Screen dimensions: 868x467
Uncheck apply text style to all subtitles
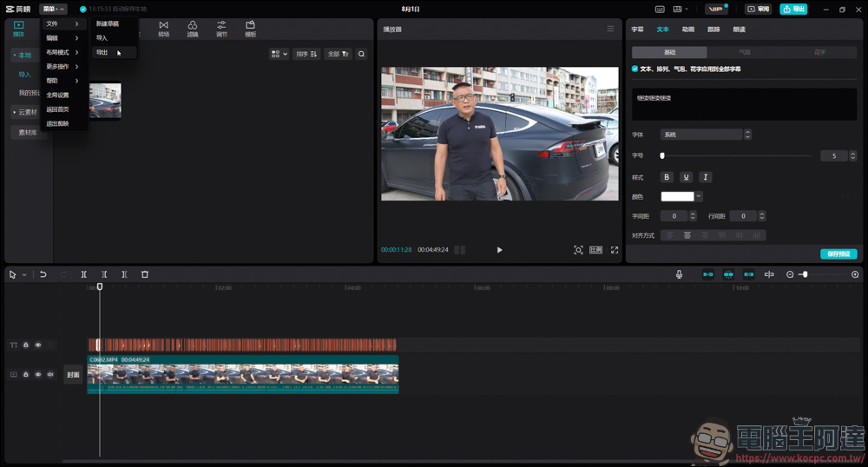pyautogui.click(x=635, y=69)
